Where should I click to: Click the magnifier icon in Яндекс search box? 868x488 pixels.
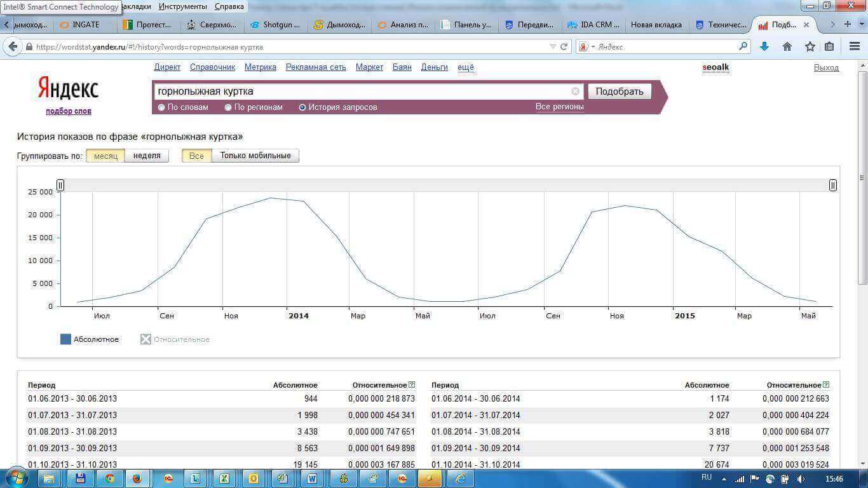click(743, 46)
